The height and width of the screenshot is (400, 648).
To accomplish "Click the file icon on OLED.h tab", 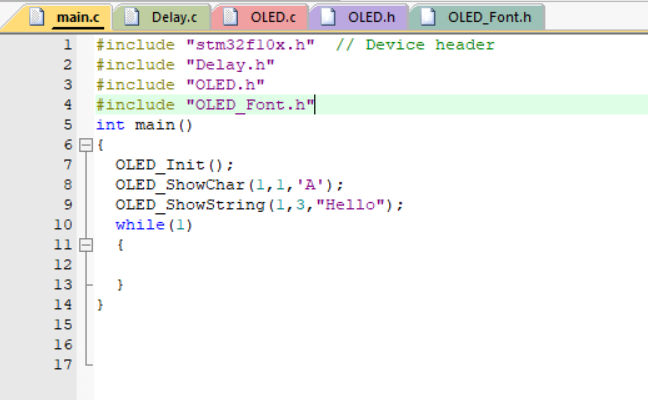I will click(328, 17).
